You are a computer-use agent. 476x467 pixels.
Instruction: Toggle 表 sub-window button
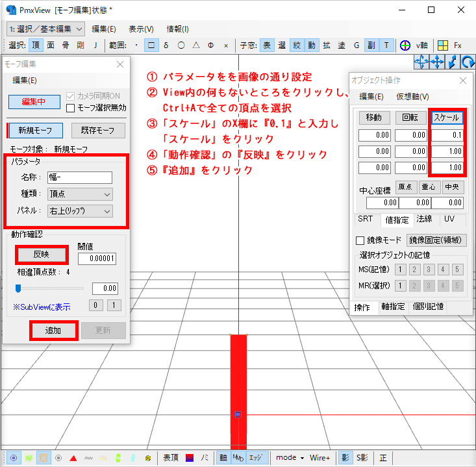[267, 45]
